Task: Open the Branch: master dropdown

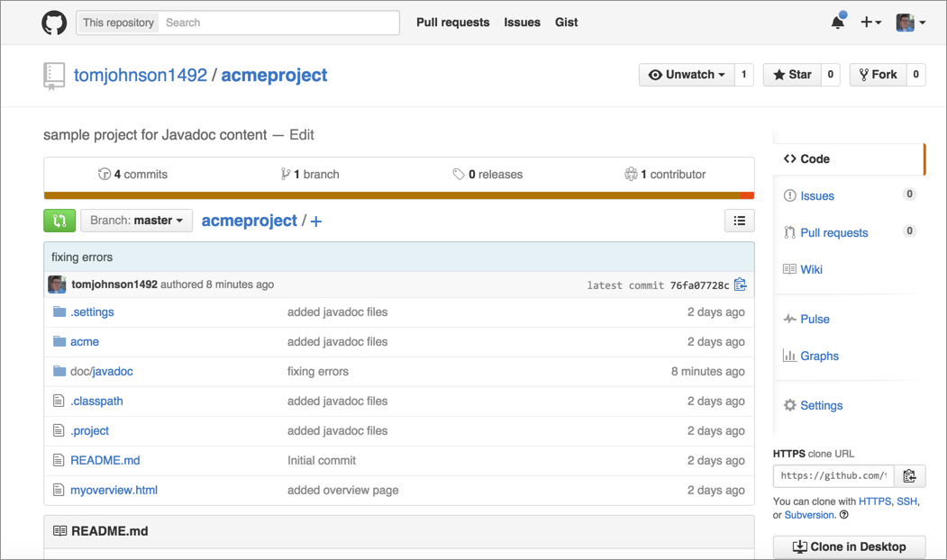Action: tap(136, 221)
